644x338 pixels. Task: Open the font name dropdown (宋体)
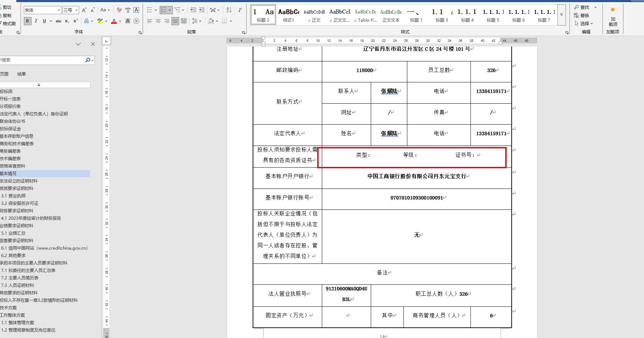59,10
